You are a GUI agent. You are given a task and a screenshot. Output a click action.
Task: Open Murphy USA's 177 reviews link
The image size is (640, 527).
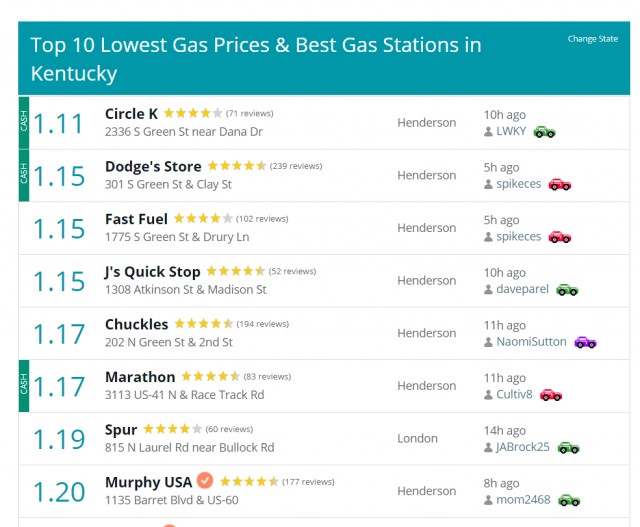pos(308,482)
